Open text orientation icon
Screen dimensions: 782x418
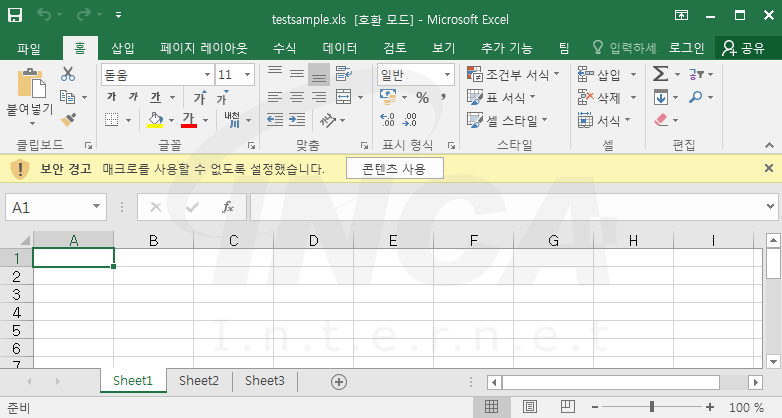328,120
